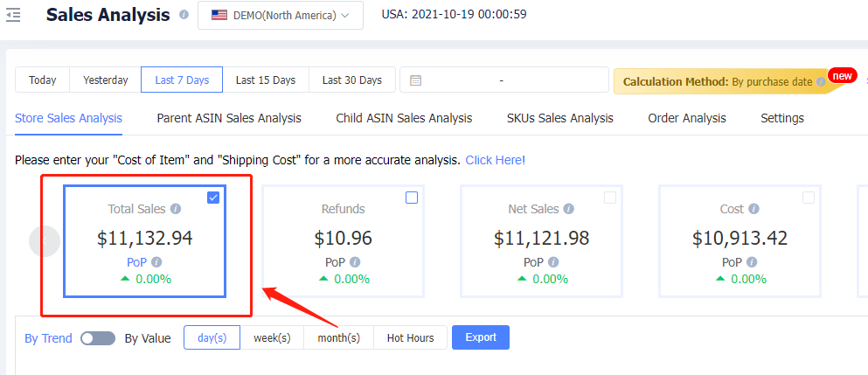Select Last 7 Days range
The height and width of the screenshot is (375, 868).
(182, 80)
